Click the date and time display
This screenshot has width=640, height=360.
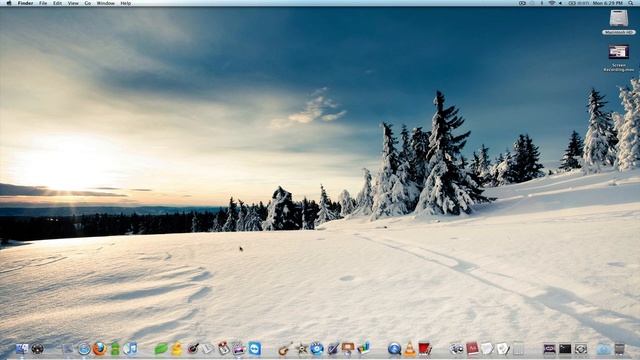point(607,3)
